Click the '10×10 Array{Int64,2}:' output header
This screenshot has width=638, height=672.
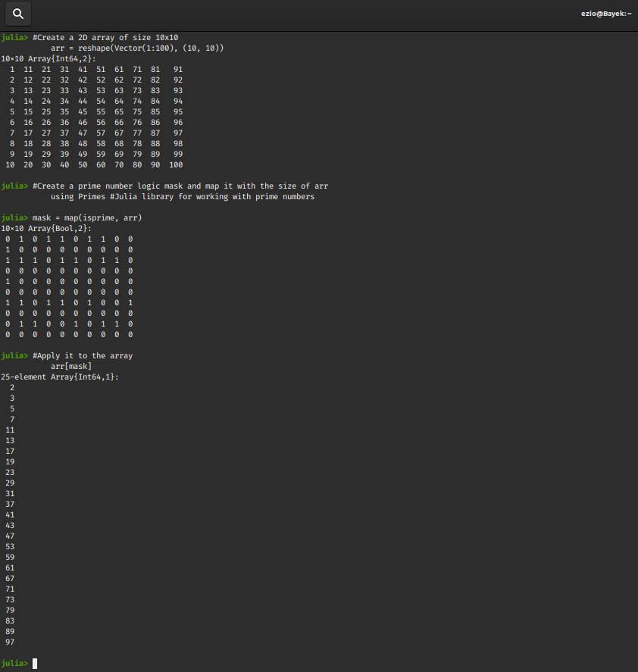click(48, 58)
